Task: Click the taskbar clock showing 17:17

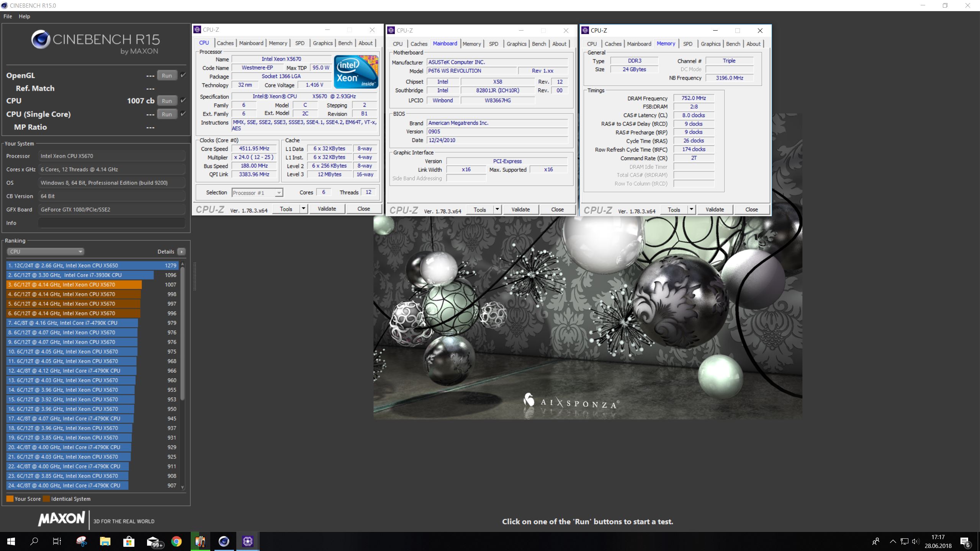Action: pyautogui.click(x=938, y=541)
